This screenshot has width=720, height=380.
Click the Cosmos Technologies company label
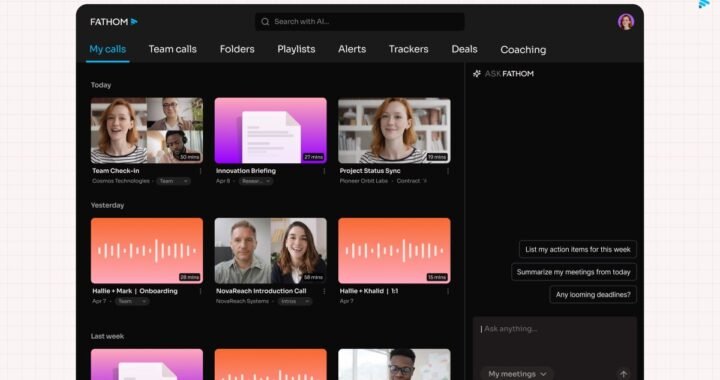pyautogui.click(x=121, y=181)
